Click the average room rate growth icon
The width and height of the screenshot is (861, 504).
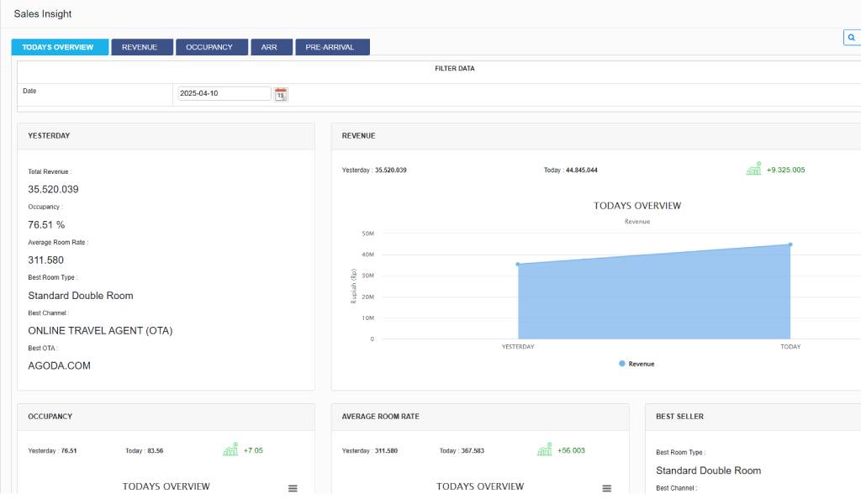(x=545, y=450)
